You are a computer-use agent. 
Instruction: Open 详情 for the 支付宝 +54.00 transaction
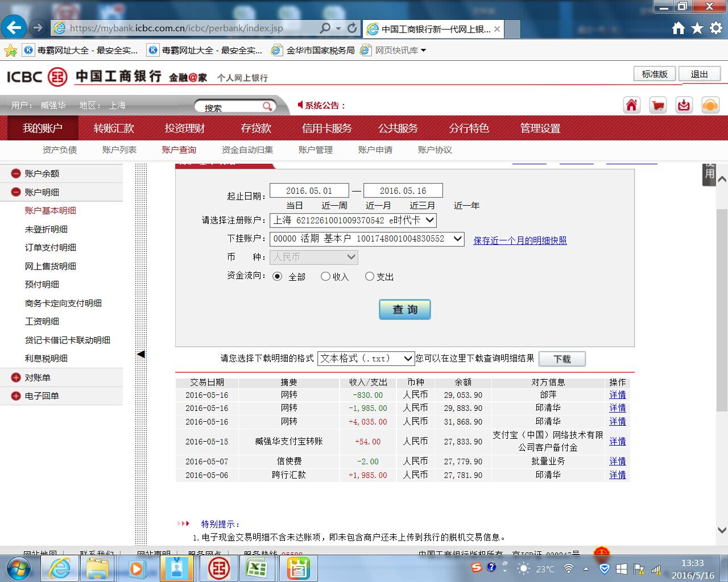(618, 442)
